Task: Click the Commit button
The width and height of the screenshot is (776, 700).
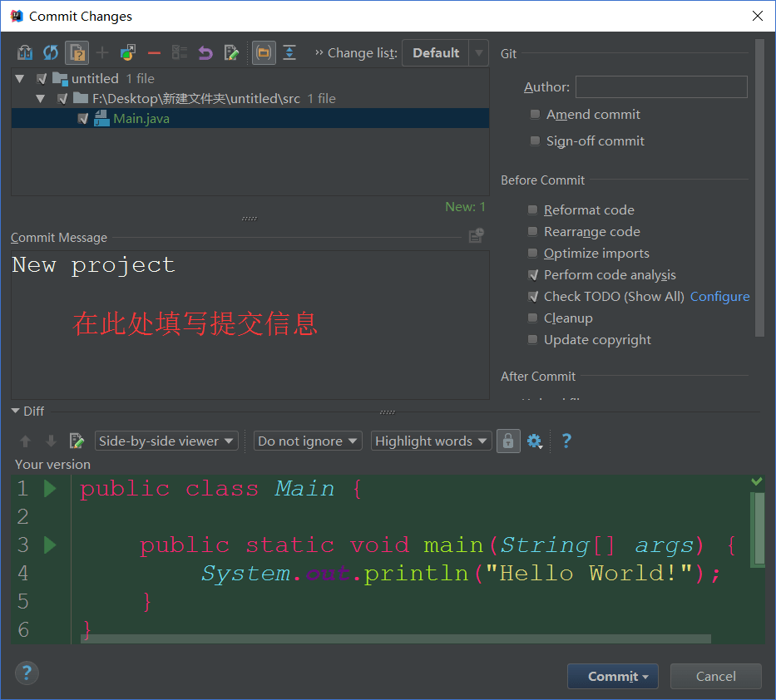Action: tap(612, 677)
